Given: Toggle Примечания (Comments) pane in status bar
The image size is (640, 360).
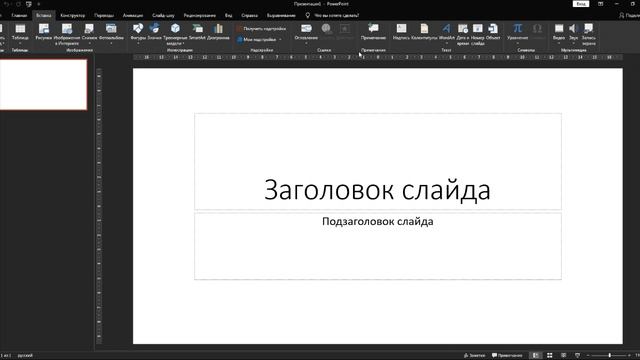Looking at the screenshot, I should coord(507,356).
